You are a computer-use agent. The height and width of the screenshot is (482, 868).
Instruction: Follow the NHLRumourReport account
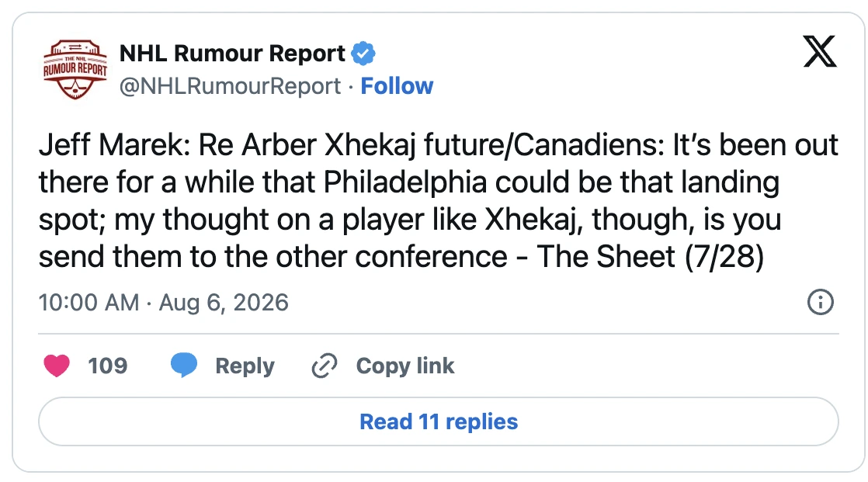click(x=397, y=86)
